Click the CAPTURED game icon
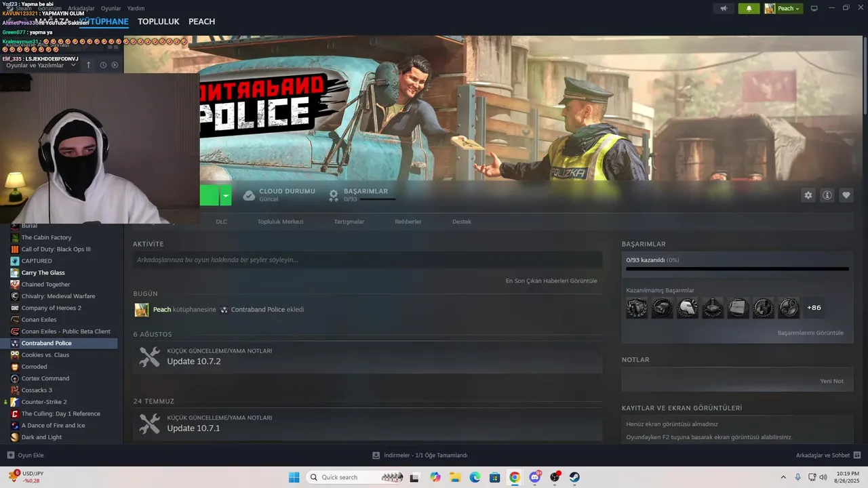 click(15, 261)
